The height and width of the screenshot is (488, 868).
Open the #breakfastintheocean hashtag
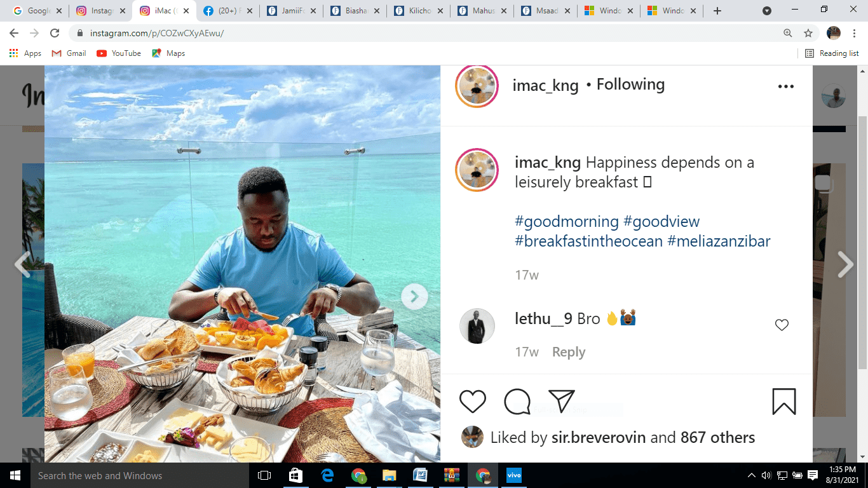point(588,241)
